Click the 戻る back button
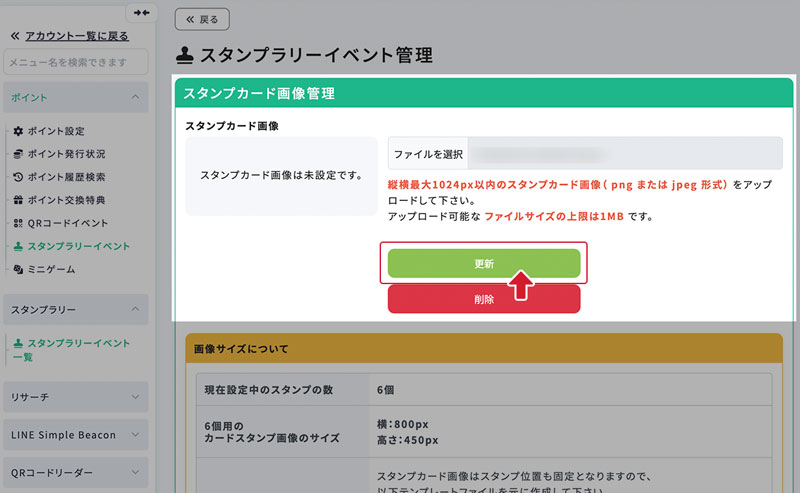This screenshot has width=800, height=493. (x=202, y=19)
